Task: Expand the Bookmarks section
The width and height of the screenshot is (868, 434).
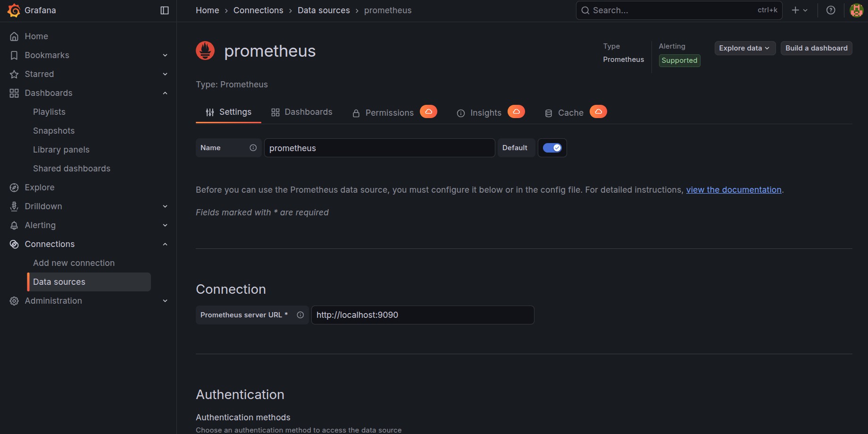Action: (165, 55)
